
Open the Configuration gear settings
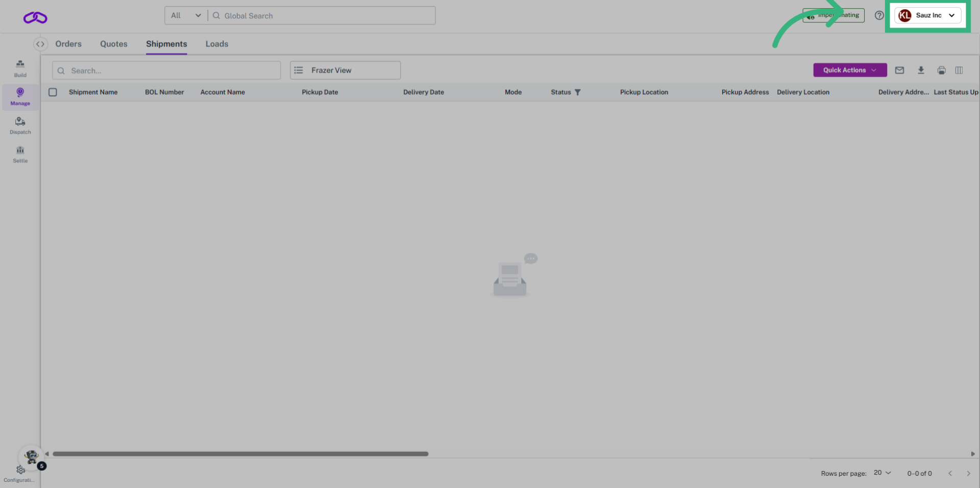pyautogui.click(x=20, y=474)
